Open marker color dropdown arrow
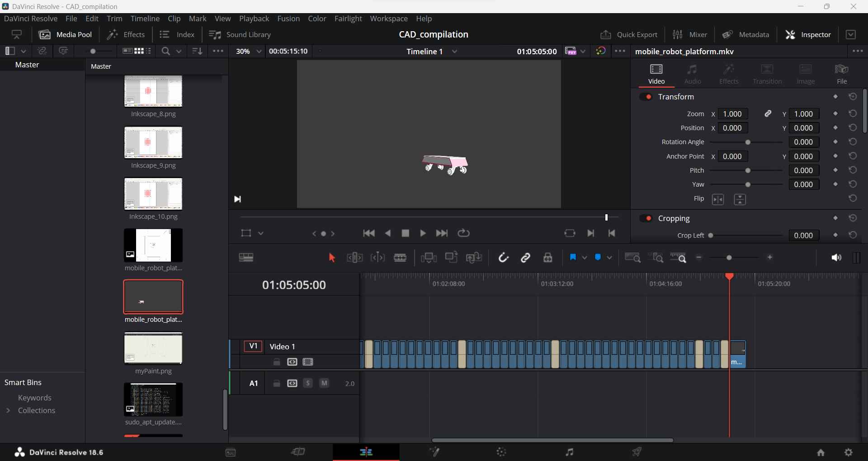Screen dimensions: 868x461 [609, 258]
